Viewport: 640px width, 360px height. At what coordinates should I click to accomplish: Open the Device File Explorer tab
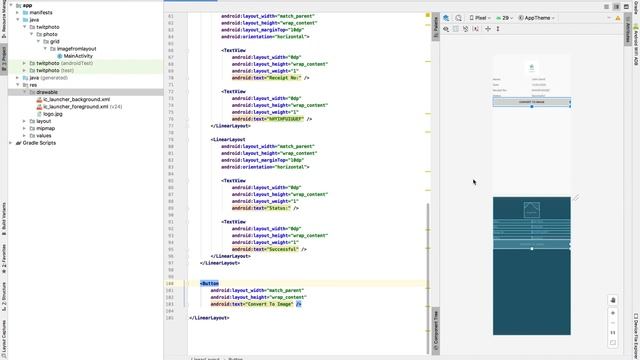point(636,336)
